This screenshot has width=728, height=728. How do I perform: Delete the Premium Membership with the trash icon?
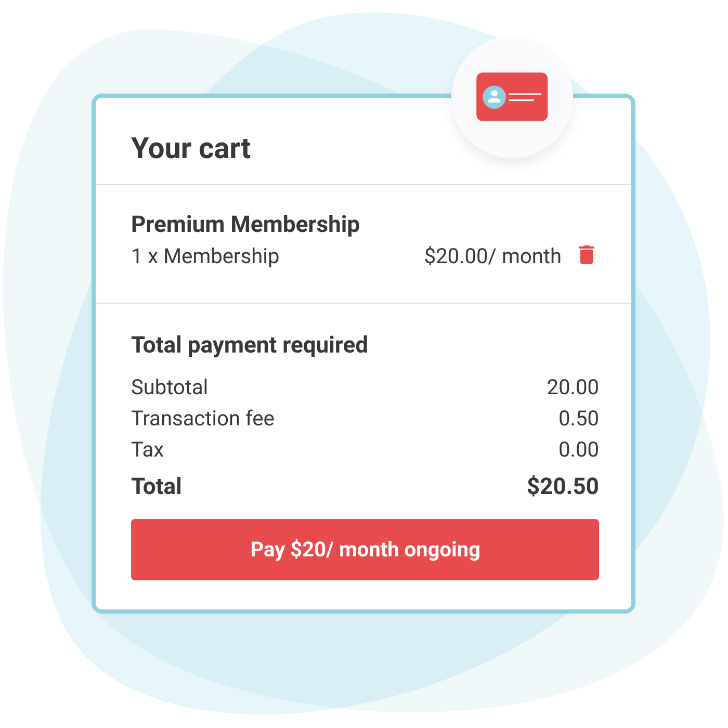coord(587,255)
